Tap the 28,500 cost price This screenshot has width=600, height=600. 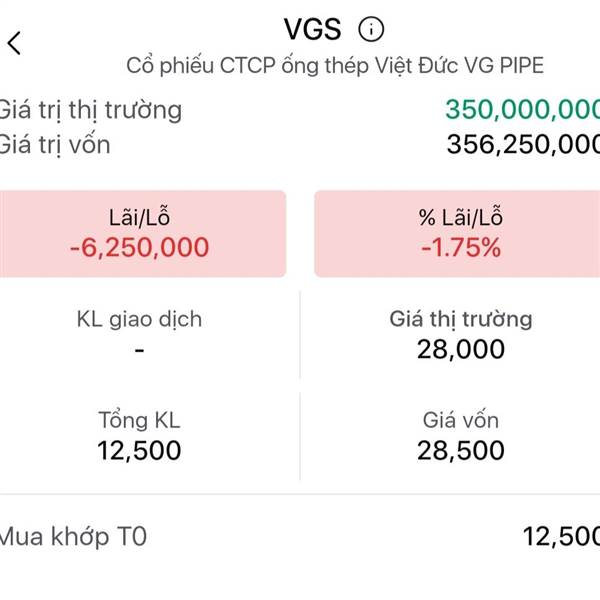(461, 450)
